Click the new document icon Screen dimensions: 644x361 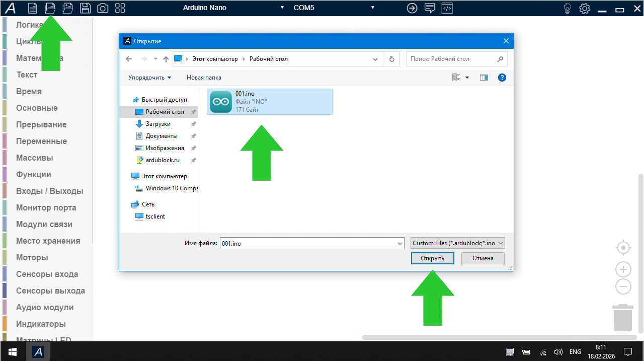pyautogui.click(x=33, y=8)
